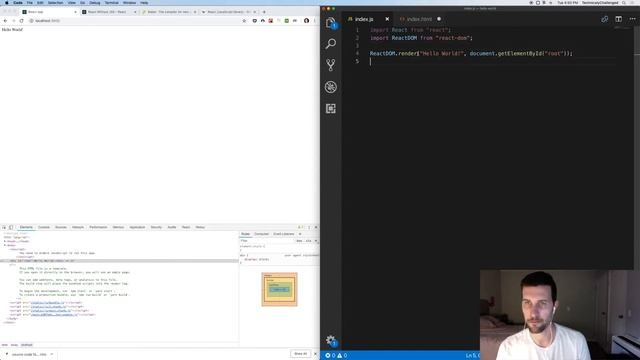Switch to the fourth Chrome tab
The height and width of the screenshot is (360, 640).
click(228, 12)
